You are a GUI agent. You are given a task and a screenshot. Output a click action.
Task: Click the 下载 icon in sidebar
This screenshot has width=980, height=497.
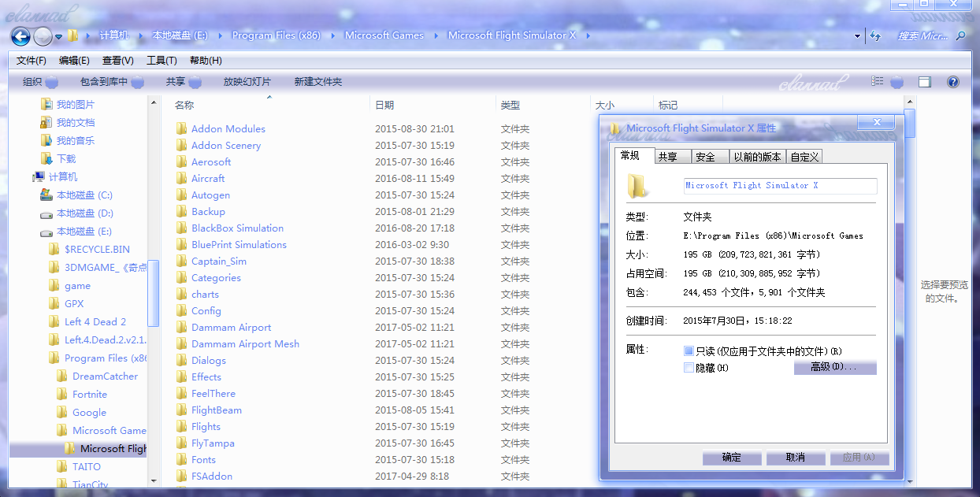[46, 158]
